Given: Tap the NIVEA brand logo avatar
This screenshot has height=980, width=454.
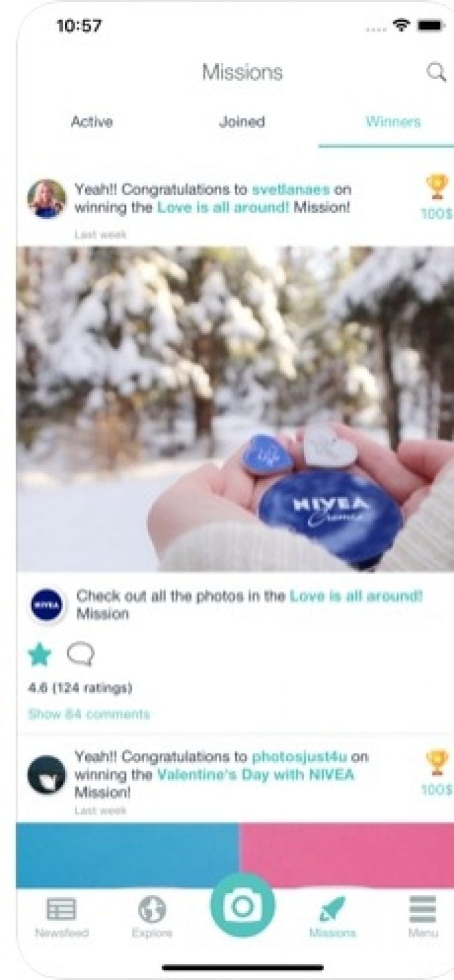Looking at the screenshot, I should (47, 605).
